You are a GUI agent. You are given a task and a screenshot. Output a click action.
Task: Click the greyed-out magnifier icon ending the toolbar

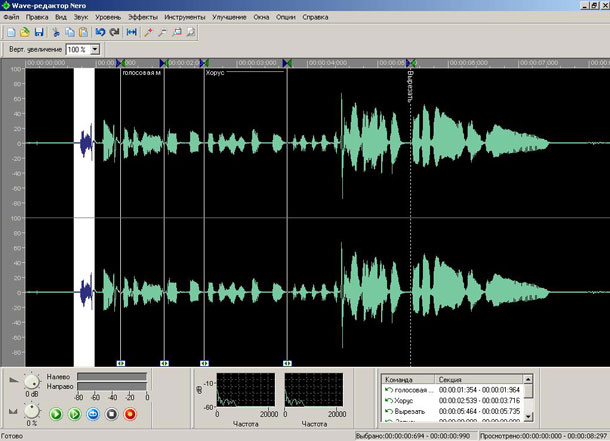click(190, 32)
